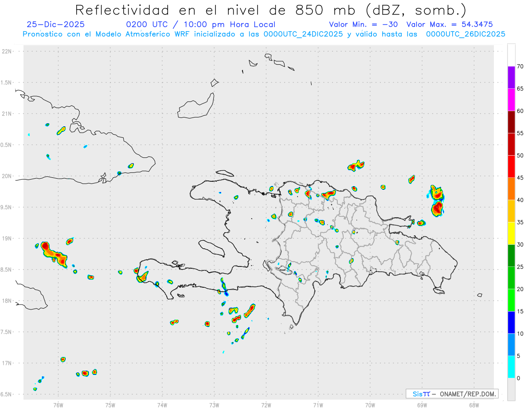The width and height of the screenshot is (532, 411).
Task: Click the '65' colorbar tick label
Action: (520, 89)
